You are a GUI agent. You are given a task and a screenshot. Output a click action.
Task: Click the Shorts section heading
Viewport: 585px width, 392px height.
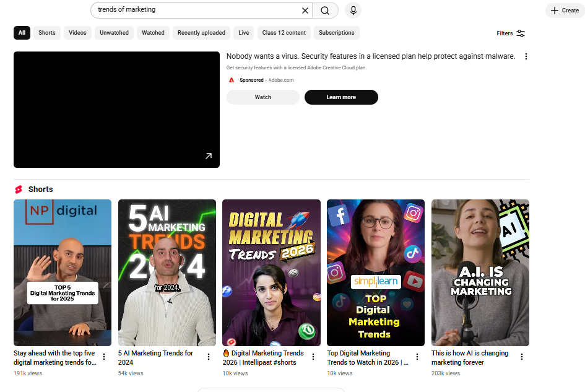(x=41, y=189)
